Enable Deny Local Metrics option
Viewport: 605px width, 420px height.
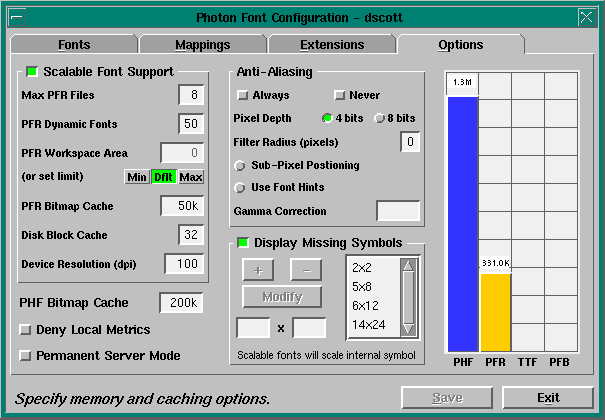point(26,330)
